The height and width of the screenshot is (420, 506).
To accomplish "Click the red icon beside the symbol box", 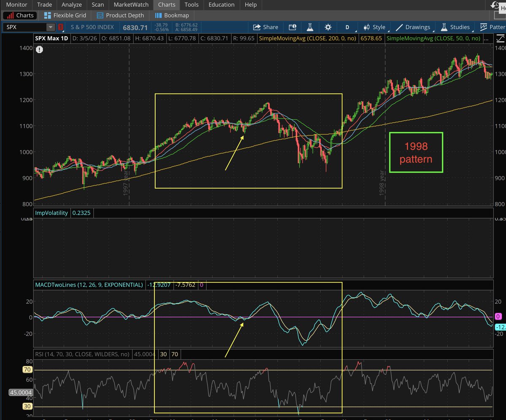I will coord(61,27).
